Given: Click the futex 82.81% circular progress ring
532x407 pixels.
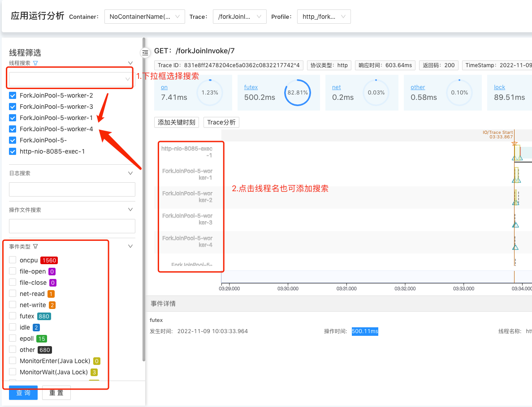Looking at the screenshot, I should 298,93.
